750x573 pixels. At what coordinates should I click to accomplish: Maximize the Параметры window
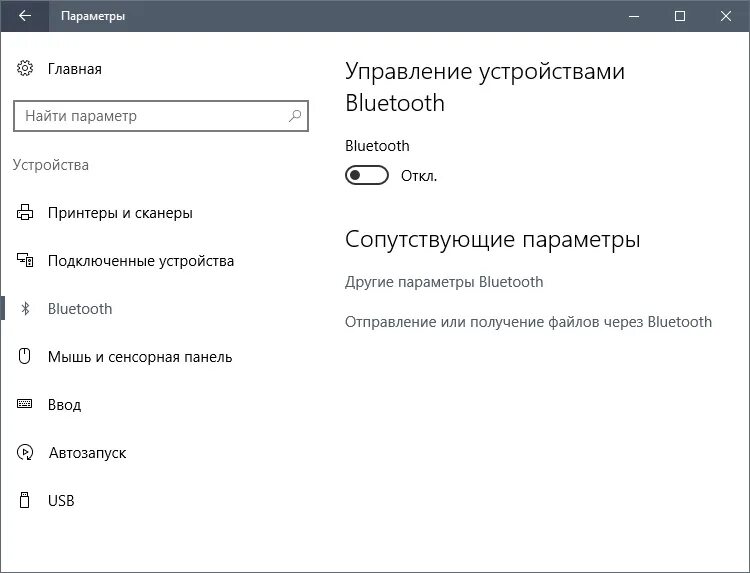pyautogui.click(x=680, y=16)
